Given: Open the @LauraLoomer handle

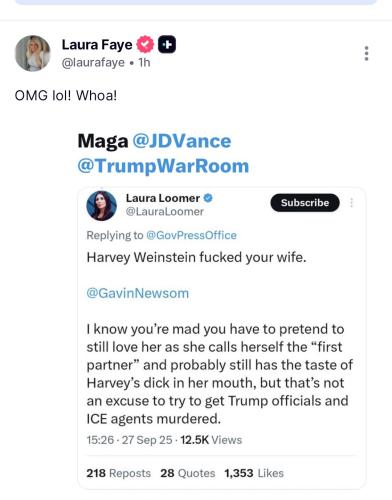Looking at the screenshot, I should (x=165, y=212).
